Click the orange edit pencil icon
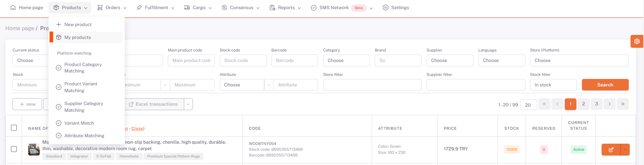The image size is (644, 165). (611, 149)
